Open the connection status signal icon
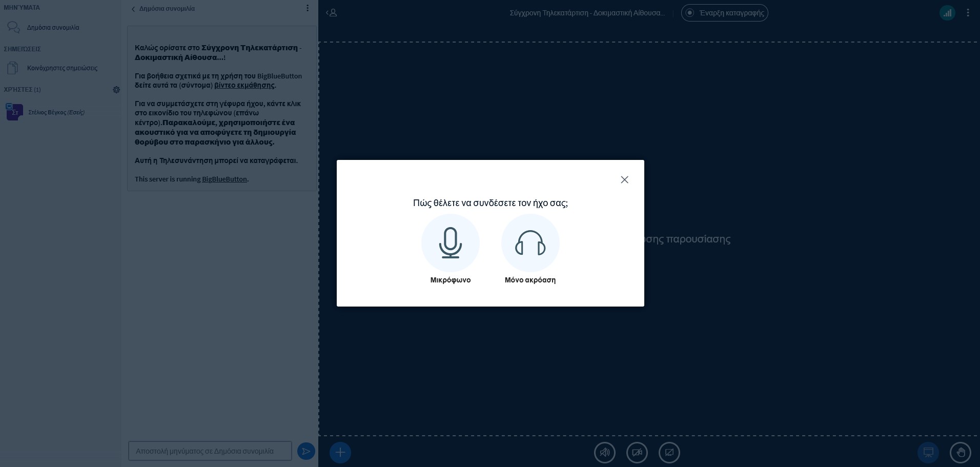Screen dimensions: 980x467 947,13
